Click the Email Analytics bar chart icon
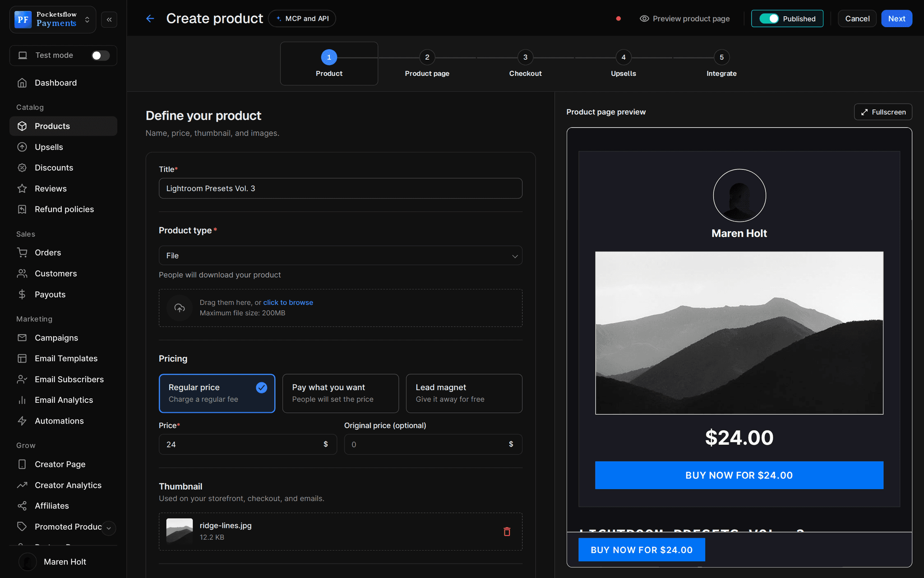 [x=22, y=400]
